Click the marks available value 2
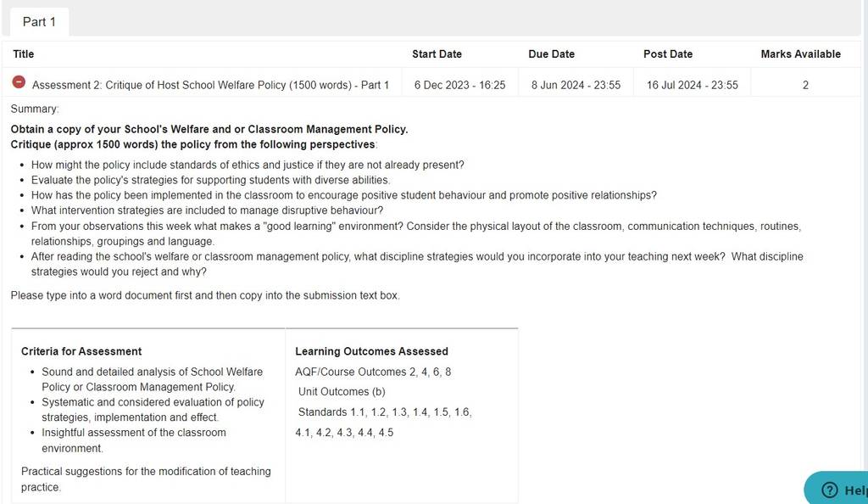Viewport: 868px width, 504px height. pos(805,86)
